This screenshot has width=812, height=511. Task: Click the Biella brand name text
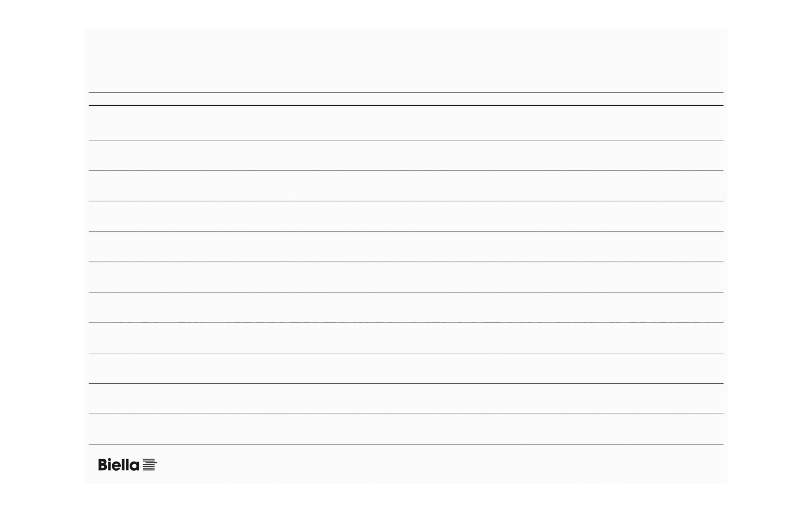119,465
